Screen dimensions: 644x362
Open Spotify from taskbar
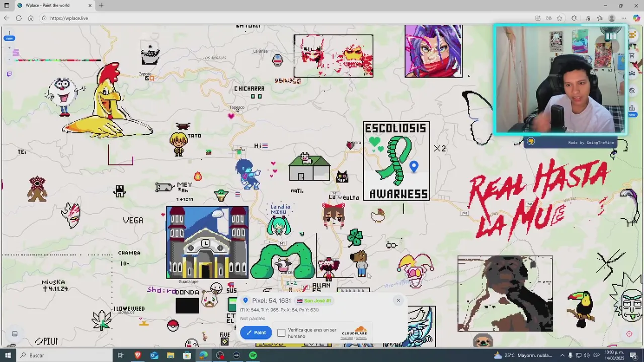[x=253, y=355]
